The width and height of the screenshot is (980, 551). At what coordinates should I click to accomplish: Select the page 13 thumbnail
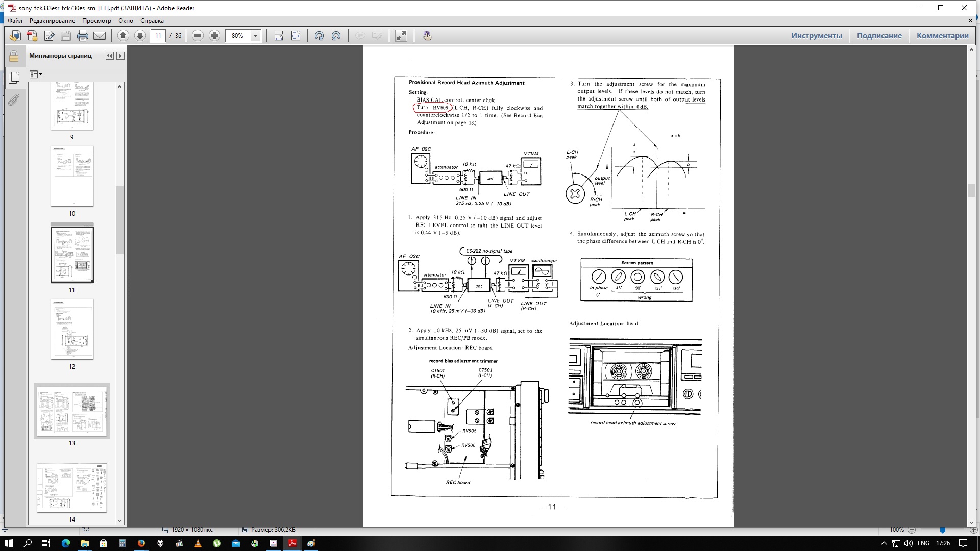coord(72,411)
